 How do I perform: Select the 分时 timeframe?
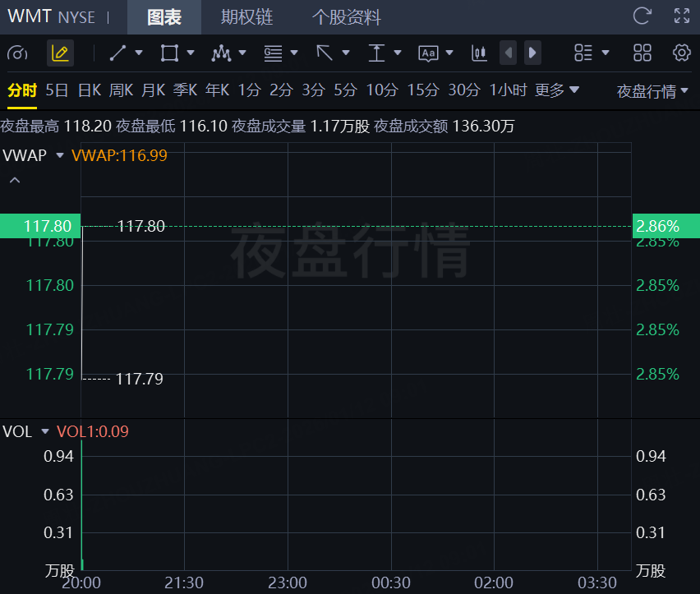tap(22, 90)
